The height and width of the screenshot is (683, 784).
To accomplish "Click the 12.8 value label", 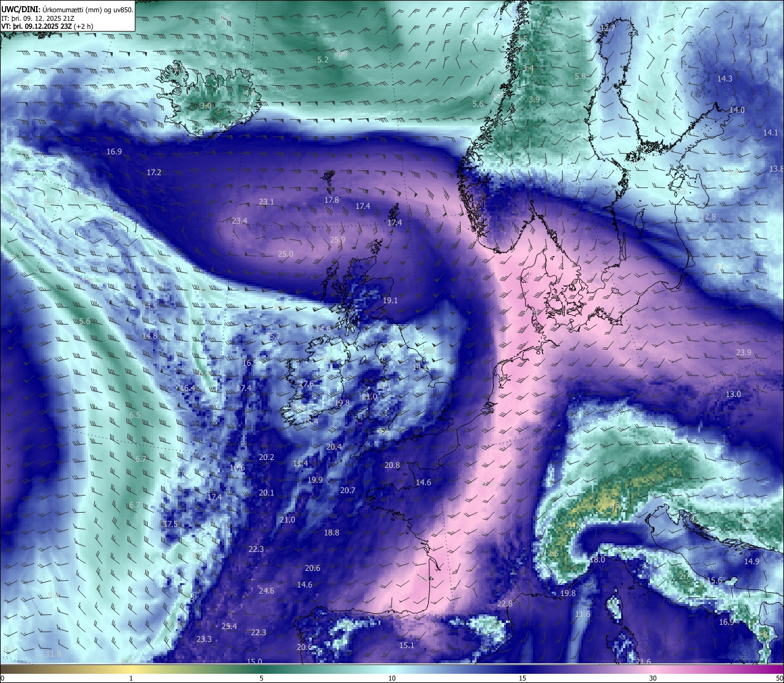I will point(708,217).
